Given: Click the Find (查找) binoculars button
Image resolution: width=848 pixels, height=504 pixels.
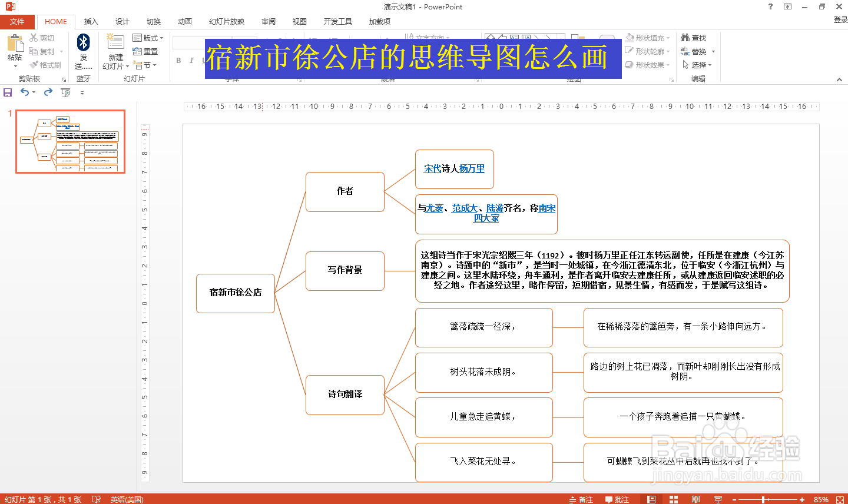Looking at the screenshot, I should (x=694, y=38).
